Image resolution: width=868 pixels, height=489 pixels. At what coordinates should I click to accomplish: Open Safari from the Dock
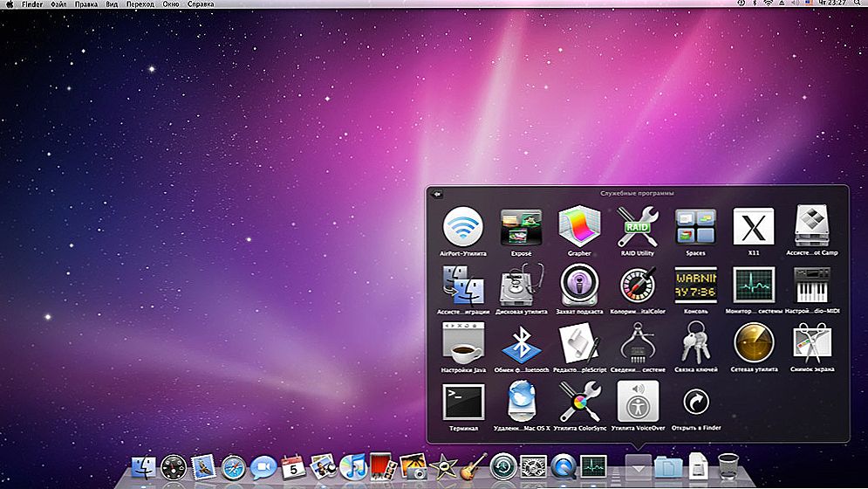(233, 467)
